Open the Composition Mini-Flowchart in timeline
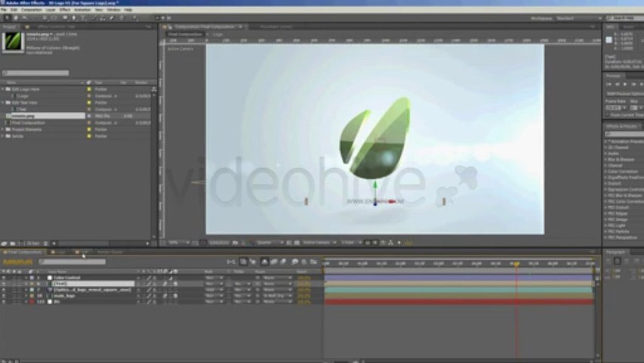Image resolution: width=644 pixels, height=363 pixels. [231, 262]
